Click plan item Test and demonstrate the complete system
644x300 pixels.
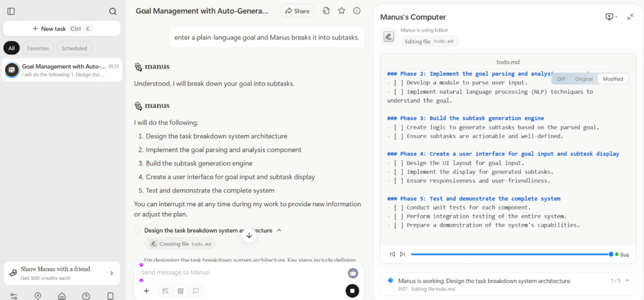point(210,191)
